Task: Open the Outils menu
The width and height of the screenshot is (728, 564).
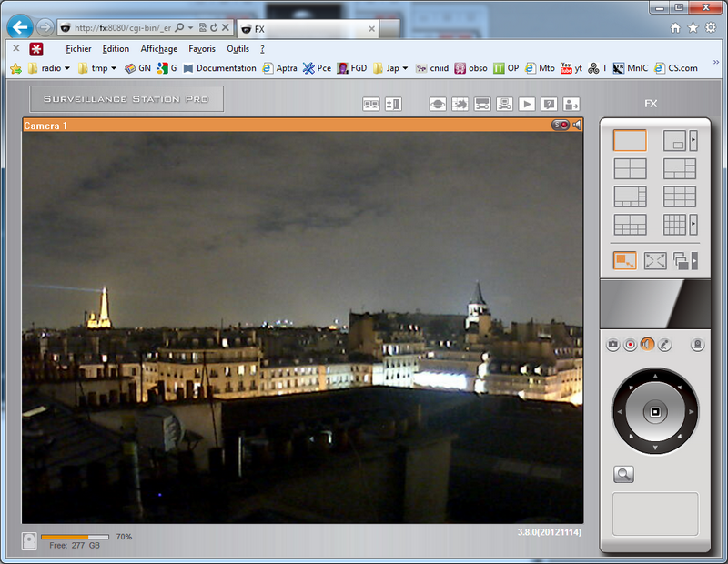Action: coord(238,49)
